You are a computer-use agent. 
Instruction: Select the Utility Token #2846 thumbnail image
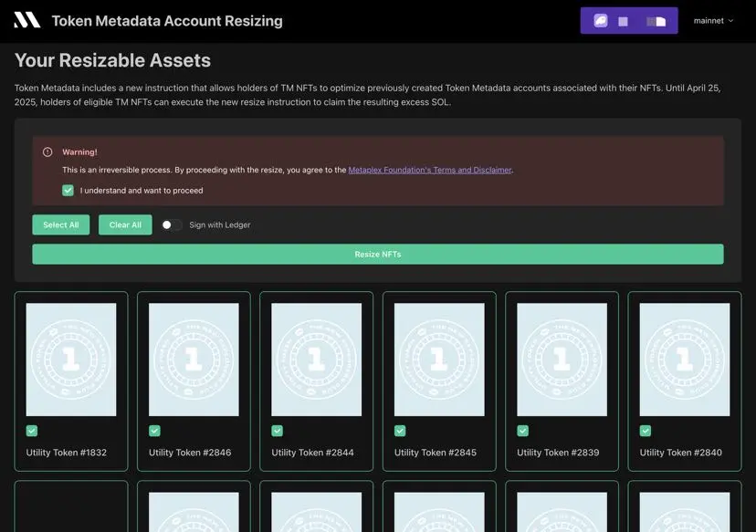[x=194, y=360]
